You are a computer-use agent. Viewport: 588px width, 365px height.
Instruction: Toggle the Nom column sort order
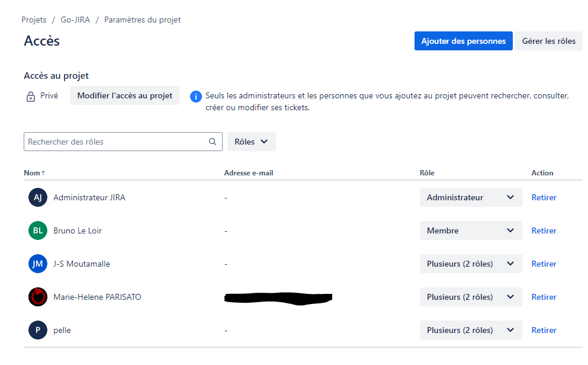(x=34, y=172)
